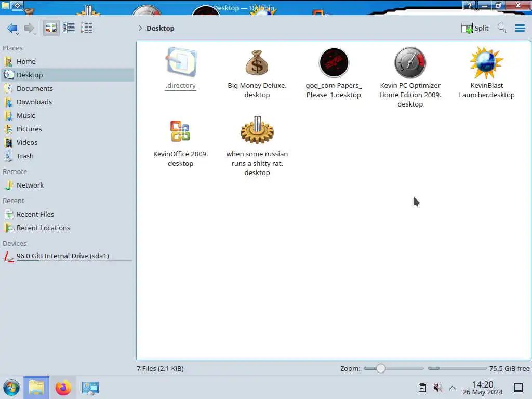
Task: Click the show desktop square button
Action: click(x=518, y=388)
